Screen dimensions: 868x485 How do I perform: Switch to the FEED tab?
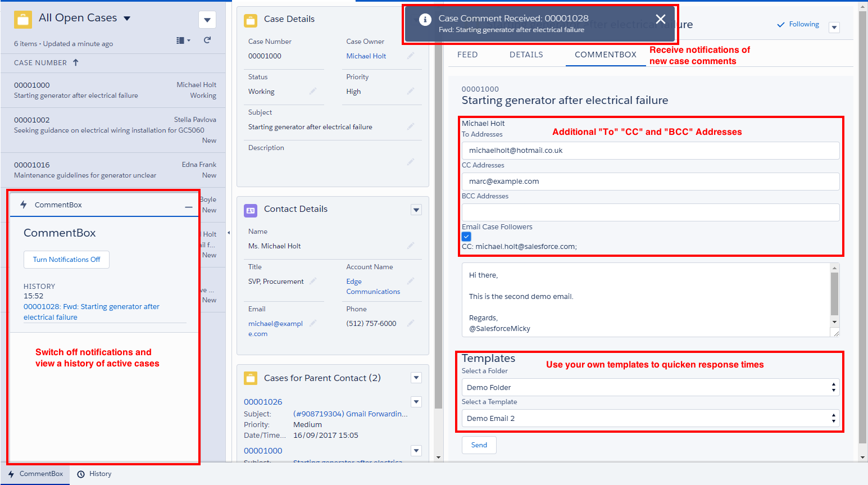pos(467,55)
